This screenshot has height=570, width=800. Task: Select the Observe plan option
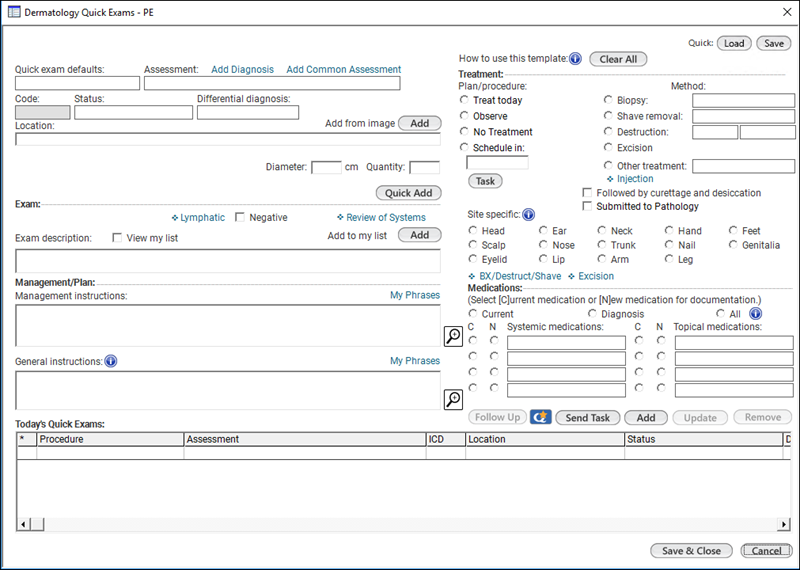[464, 116]
